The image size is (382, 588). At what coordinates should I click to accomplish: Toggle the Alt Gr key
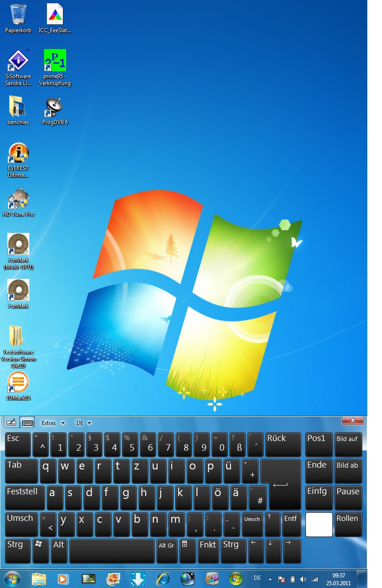[167, 551]
